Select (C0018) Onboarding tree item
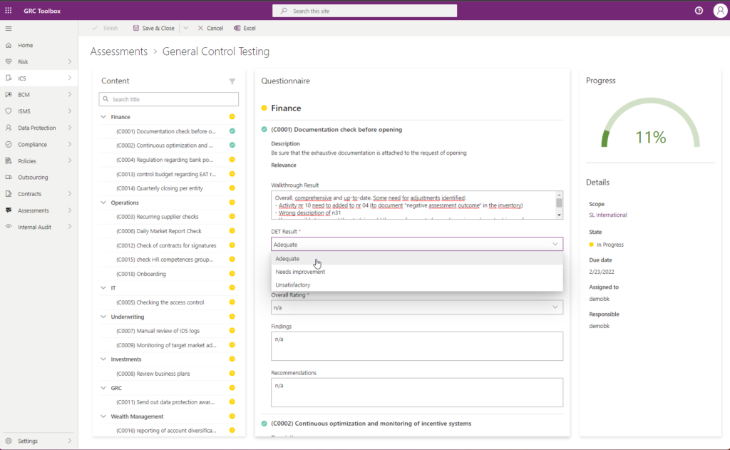The height and width of the screenshot is (450, 730). pyautogui.click(x=141, y=274)
